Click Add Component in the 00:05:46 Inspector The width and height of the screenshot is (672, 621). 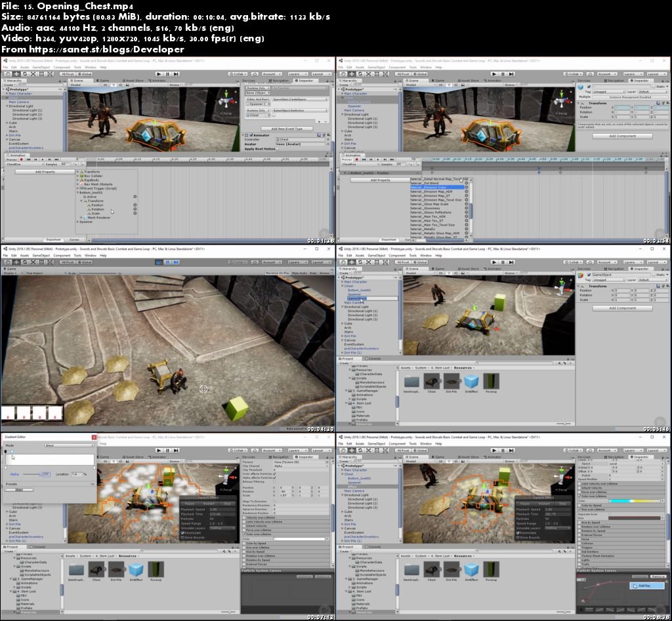622,308
